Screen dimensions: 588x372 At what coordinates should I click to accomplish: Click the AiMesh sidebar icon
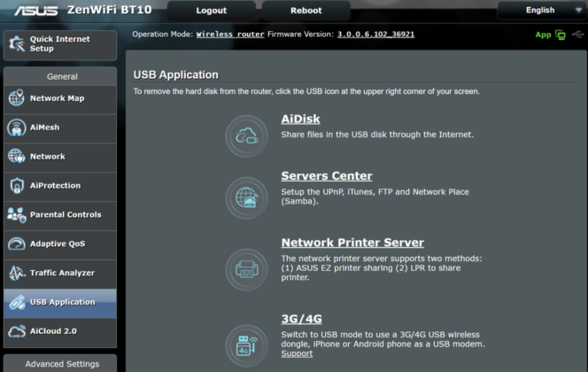tap(16, 128)
